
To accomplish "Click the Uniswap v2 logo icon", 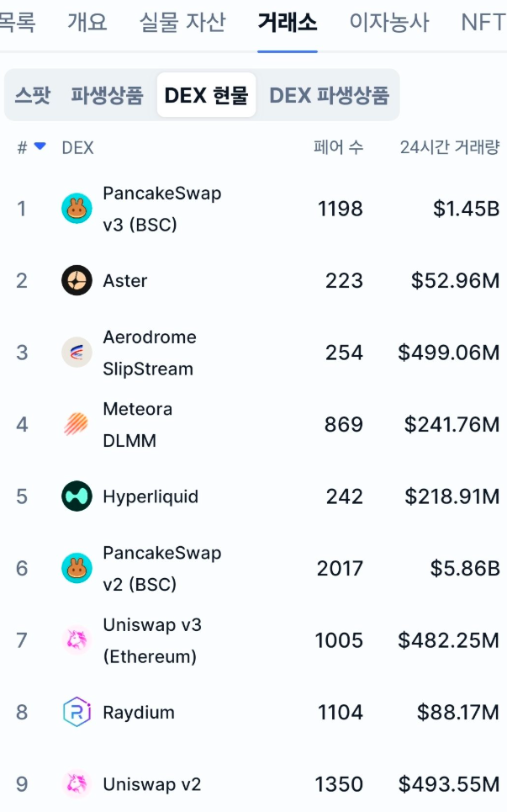I will tap(77, 784).
